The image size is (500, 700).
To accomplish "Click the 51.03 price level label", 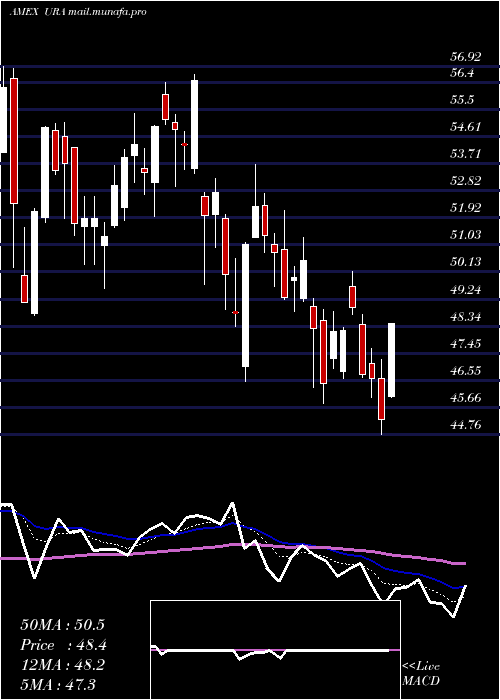I will pyautogui.click(x=466, y=235).
